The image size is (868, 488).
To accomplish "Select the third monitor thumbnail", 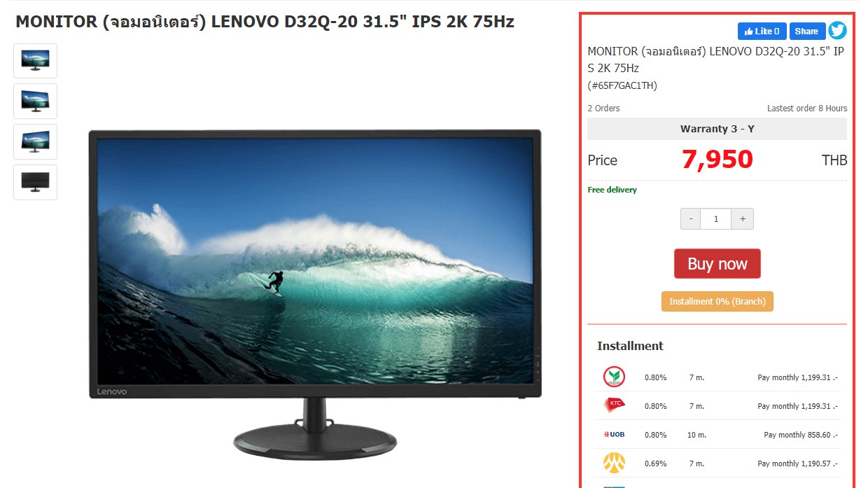I will pos(35,142).
